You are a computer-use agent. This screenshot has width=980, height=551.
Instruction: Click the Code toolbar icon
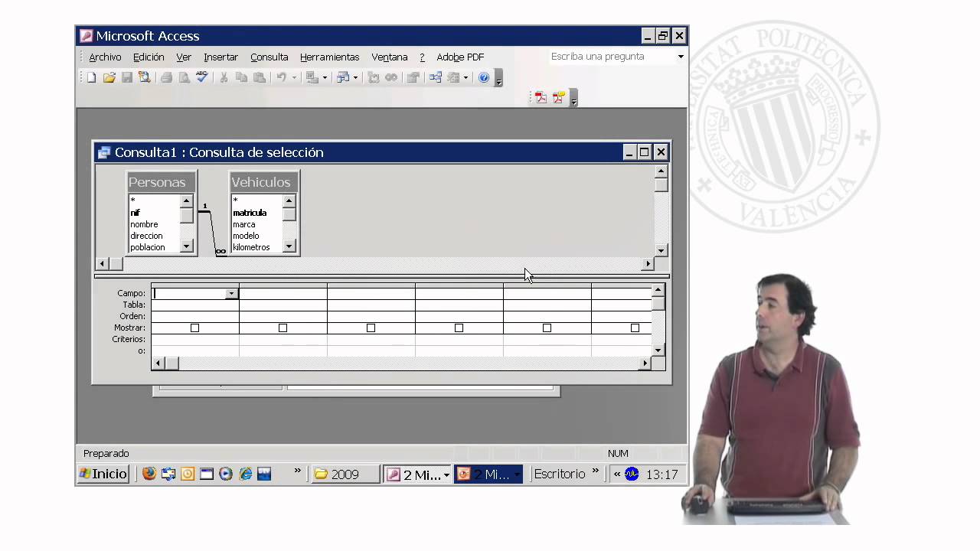tap(374, 77)
